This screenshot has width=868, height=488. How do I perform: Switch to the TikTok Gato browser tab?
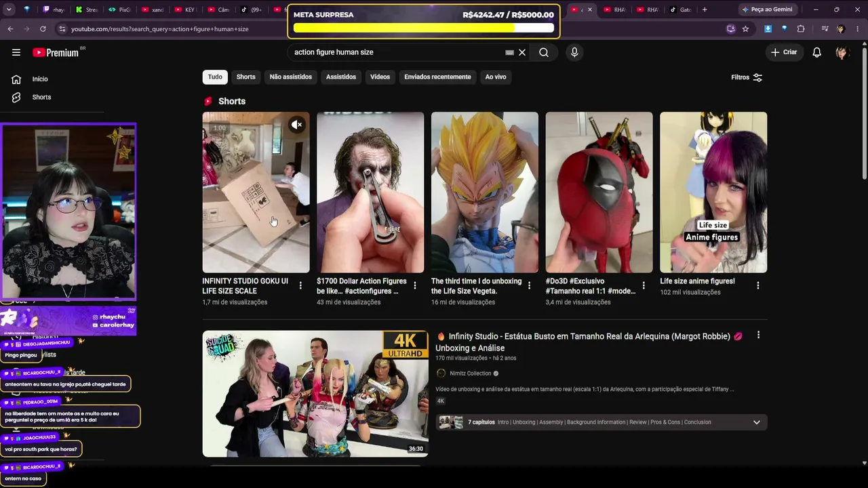click(680, 9)
